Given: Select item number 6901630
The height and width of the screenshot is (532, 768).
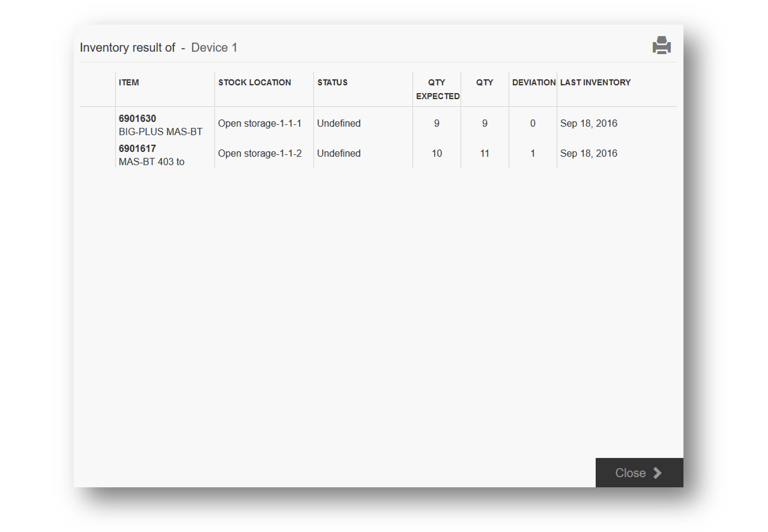Looking at the screenshot, I should [137, 119].
